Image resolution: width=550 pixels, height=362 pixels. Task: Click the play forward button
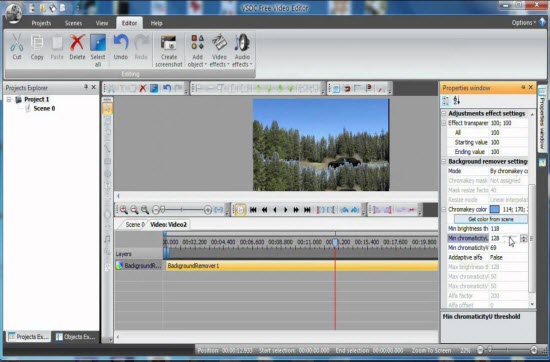tap(286, 210)
